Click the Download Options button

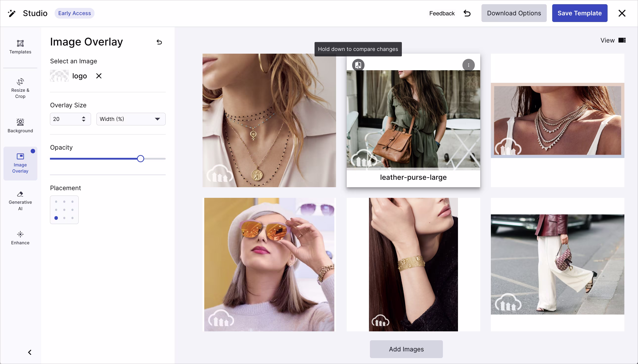click(514, 13)
